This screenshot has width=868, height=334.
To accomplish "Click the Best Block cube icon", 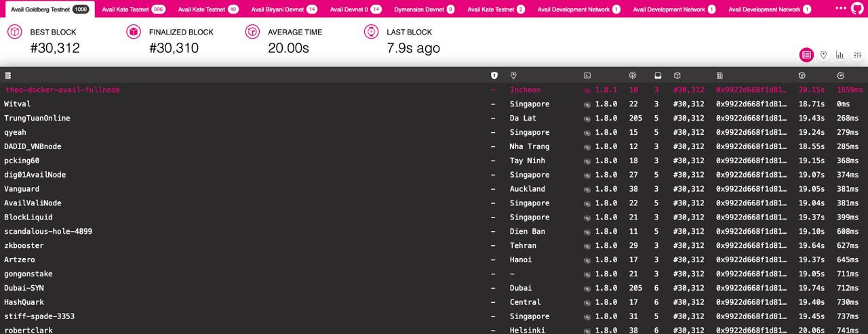I will (x=15, y=32).
